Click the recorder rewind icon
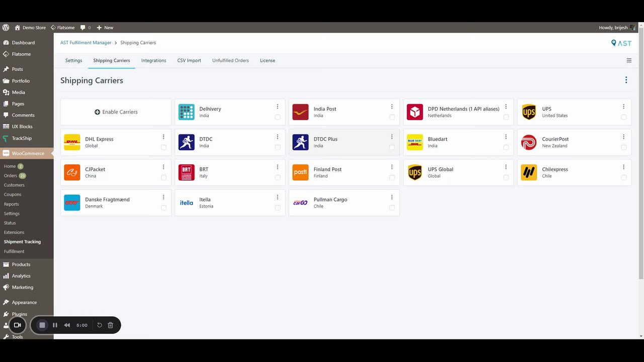Viewport: 644px width, 362px height. (x=67, y=325)
